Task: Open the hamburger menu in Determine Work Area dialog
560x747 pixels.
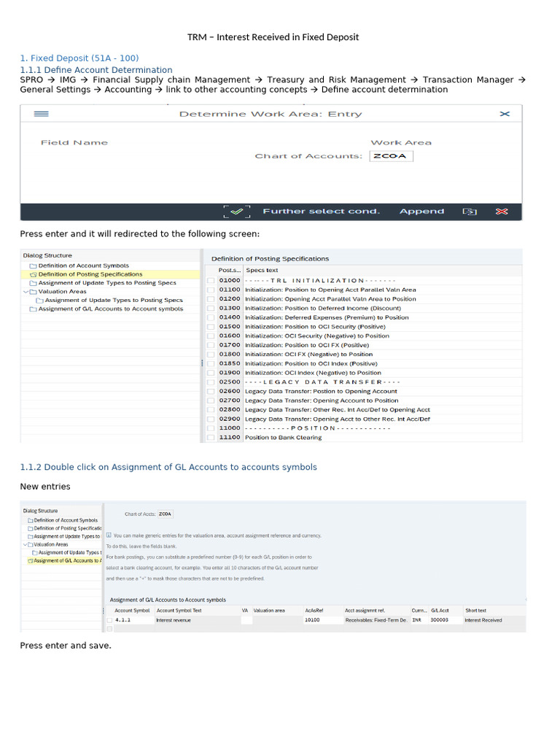Action: click(x=42, y=114)
